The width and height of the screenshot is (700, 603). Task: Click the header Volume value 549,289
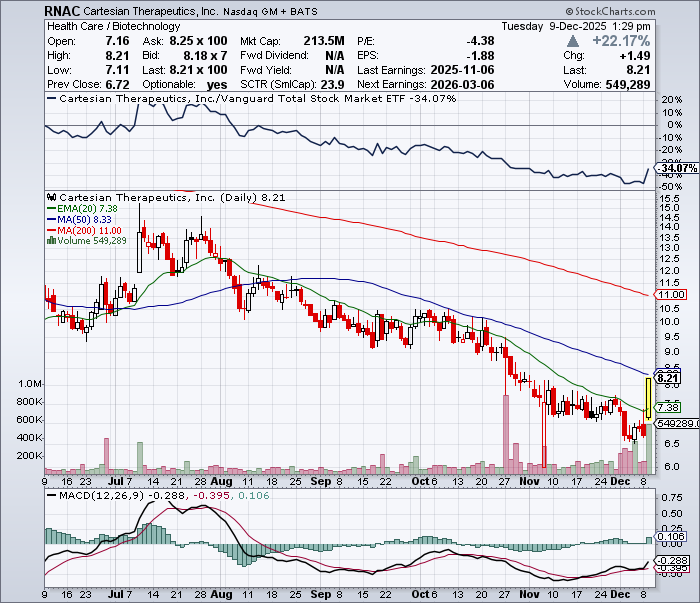[x=628, y=84]
